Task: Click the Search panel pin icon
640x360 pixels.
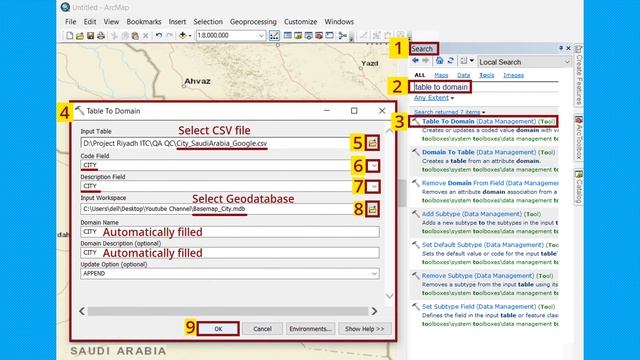Action: point(561,48)
